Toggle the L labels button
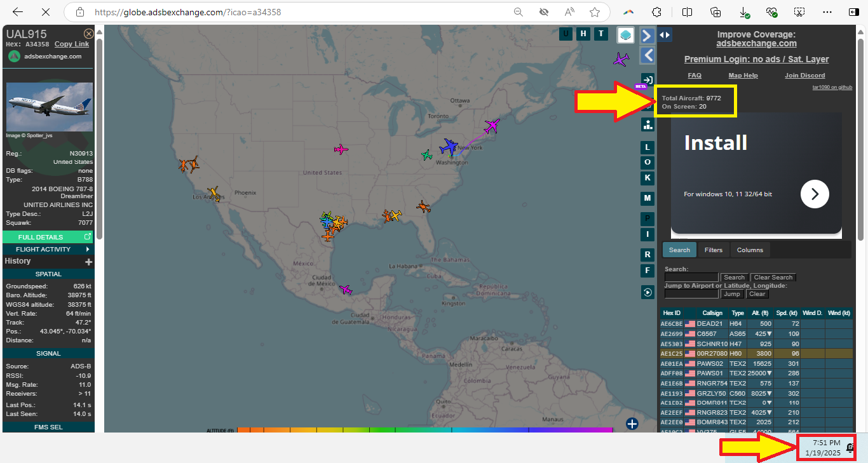The image size is (868, 463). (x=648, y=147)
